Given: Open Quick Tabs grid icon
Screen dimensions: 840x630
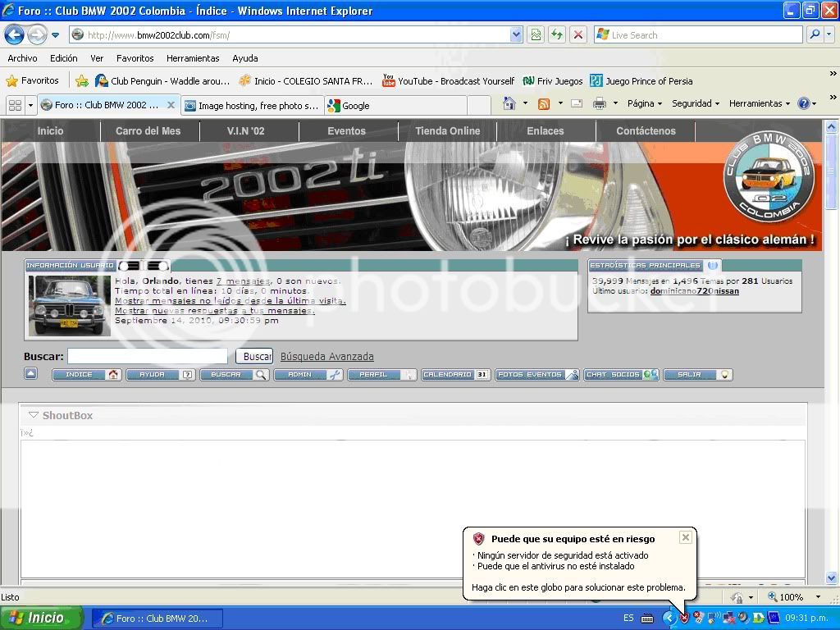Looking at the screenshot, I should [15, 105].
